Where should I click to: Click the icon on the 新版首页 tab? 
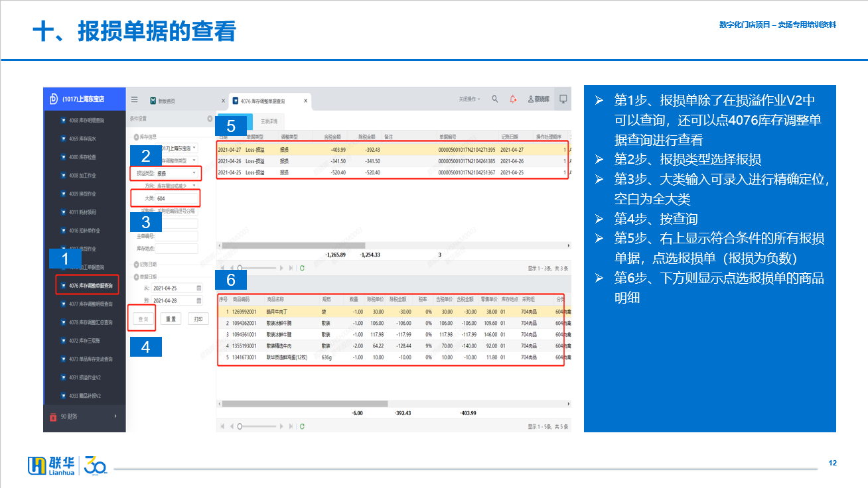153,101
